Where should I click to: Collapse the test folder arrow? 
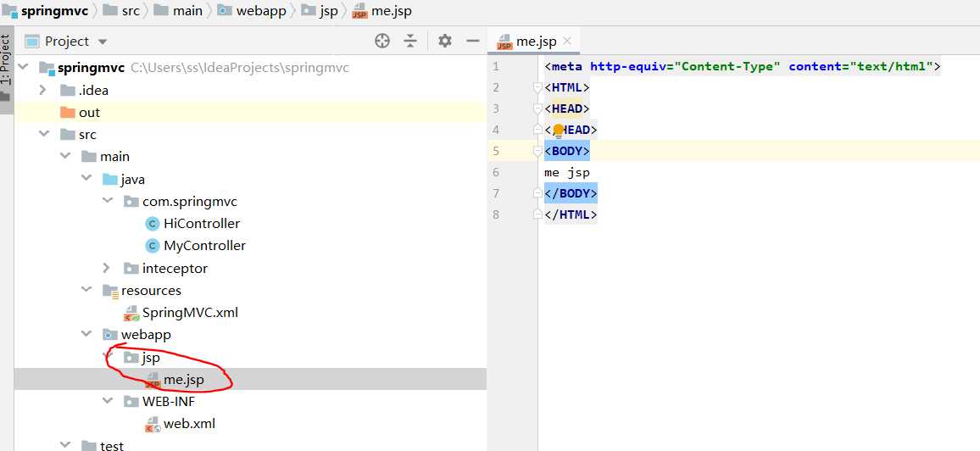65,445
